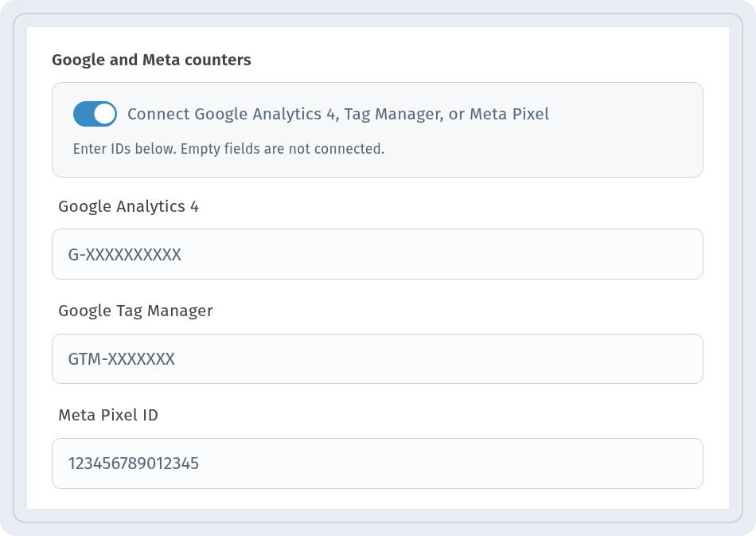Toggle the Connect Google Analytics switch off

[x=95, y=114]
